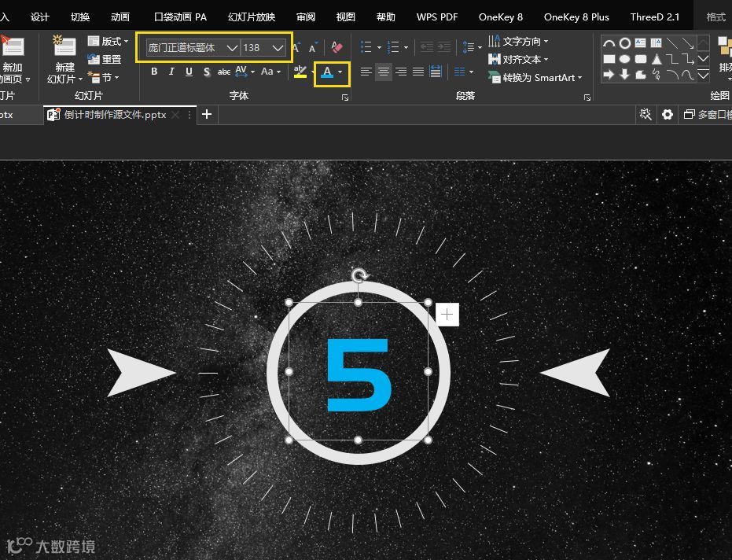Select the rounded rectangle shape
This screenshot has width=732, height=560.
(641, 59)
